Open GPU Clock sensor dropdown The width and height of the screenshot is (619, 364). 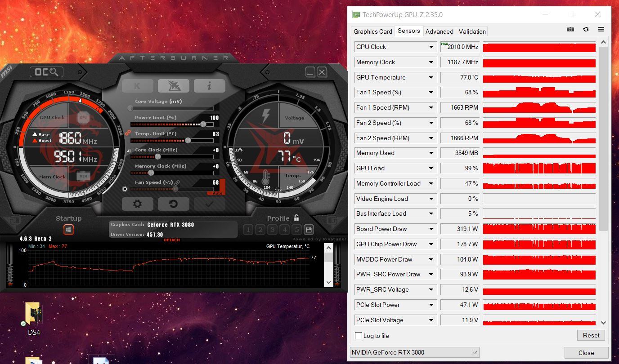coord(431,47)
